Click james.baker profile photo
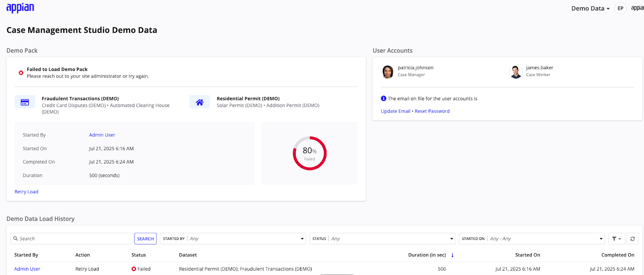 (516, 72)
